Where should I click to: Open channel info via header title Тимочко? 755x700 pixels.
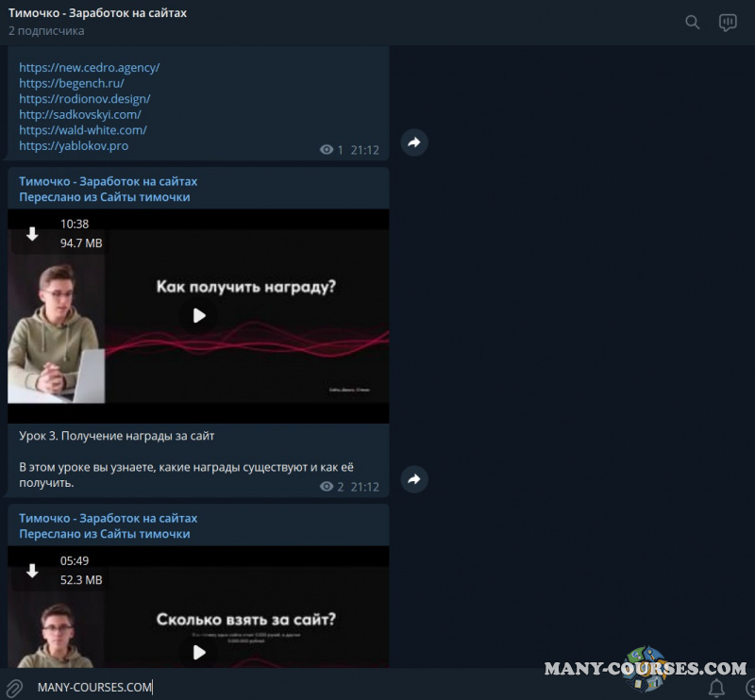click(98, 14)
